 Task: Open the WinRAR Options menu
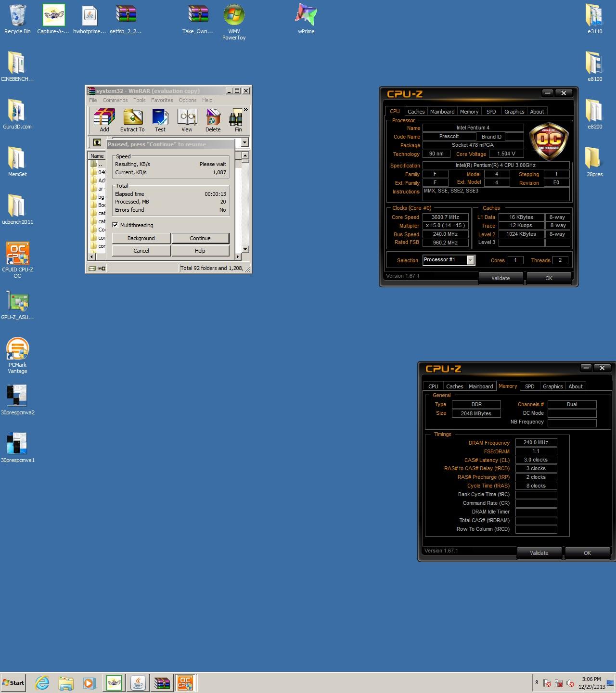click(x=188, y=100)
